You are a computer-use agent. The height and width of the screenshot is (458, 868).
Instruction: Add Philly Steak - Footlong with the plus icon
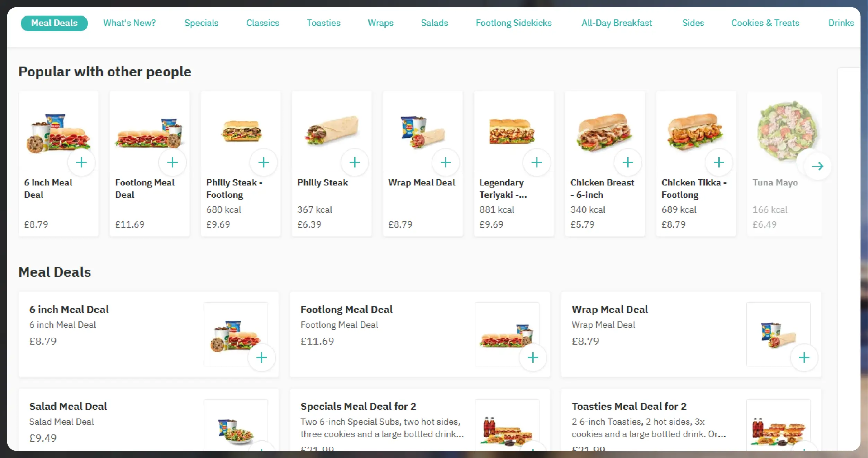[264, 162]
